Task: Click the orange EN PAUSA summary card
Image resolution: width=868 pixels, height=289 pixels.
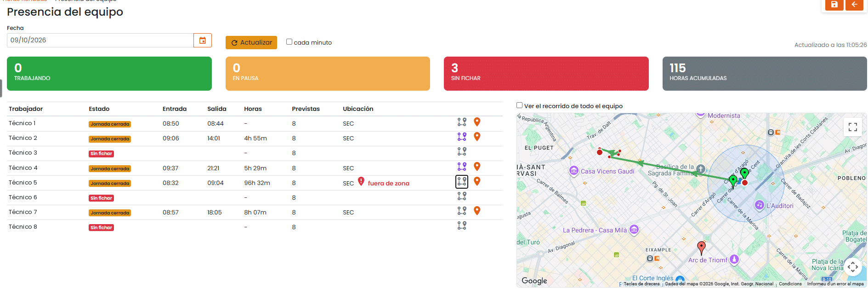Action: coord(328,74)
